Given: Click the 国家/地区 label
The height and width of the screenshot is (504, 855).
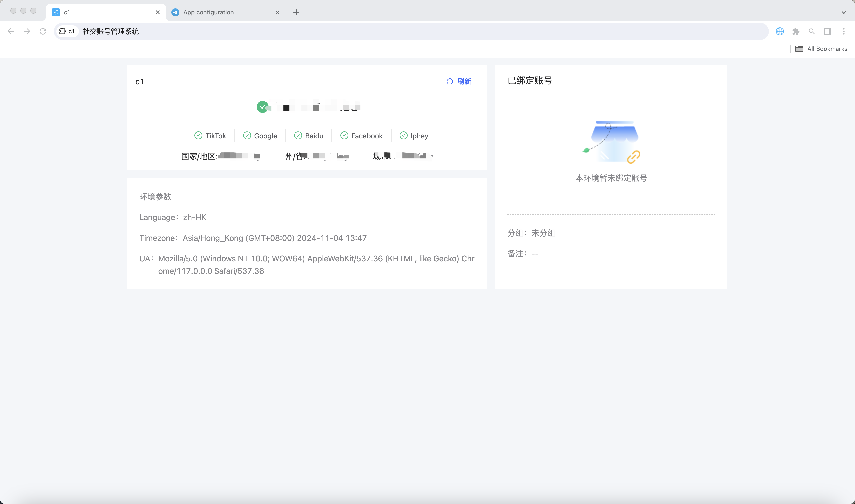Looking at the screenshot, I should 199,156.
